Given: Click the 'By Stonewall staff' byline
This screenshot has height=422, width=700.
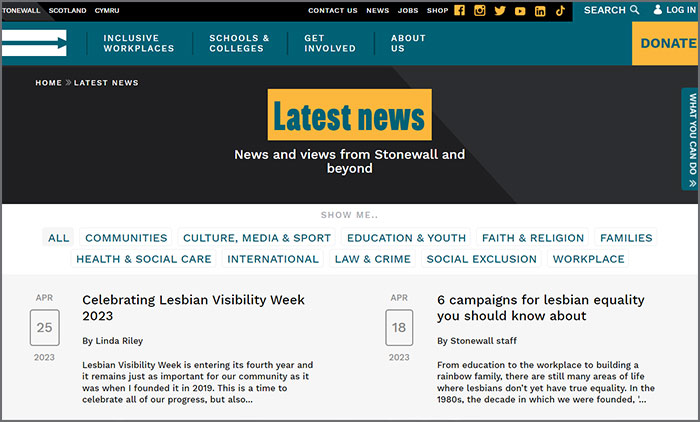Looking at the screenshot, I should (477, 341).
